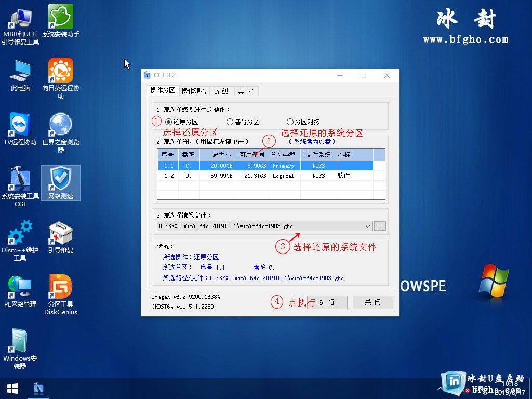
Task: Open the 高级 tab
Action: click(x=221, y=91)
